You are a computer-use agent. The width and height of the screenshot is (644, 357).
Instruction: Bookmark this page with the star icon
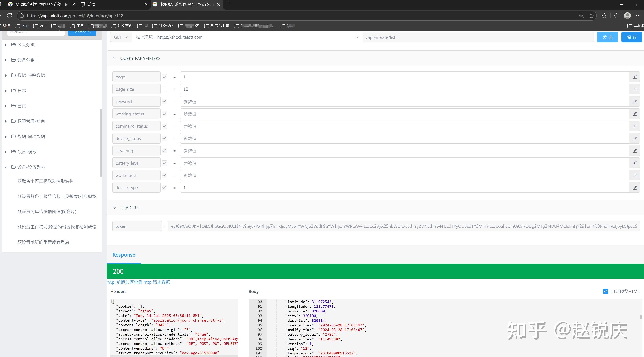[591, 16]
